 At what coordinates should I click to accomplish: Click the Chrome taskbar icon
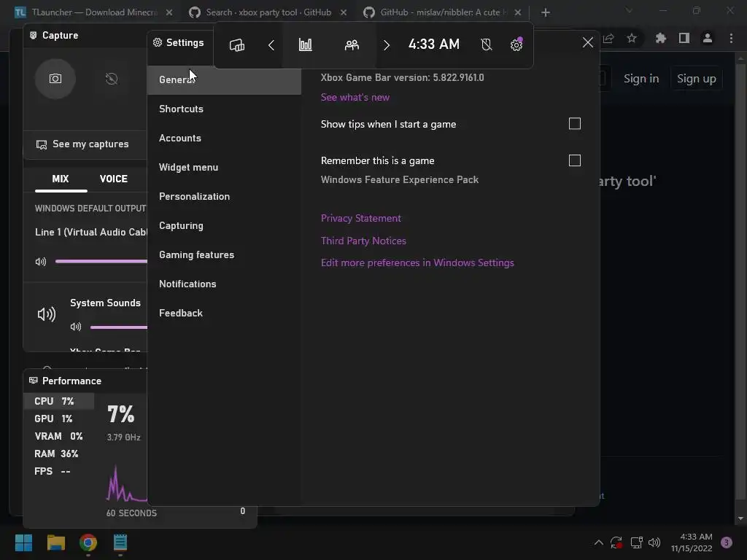(88, 542)
